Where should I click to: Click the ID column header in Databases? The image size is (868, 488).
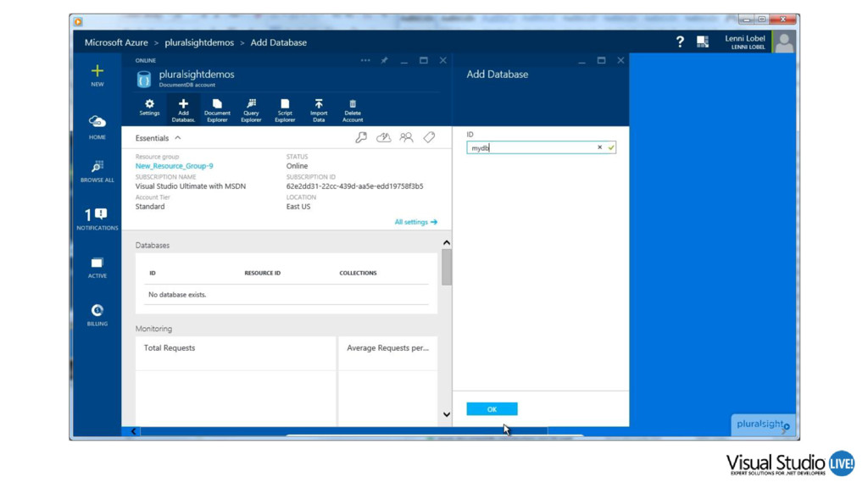(x=153, y=273)
